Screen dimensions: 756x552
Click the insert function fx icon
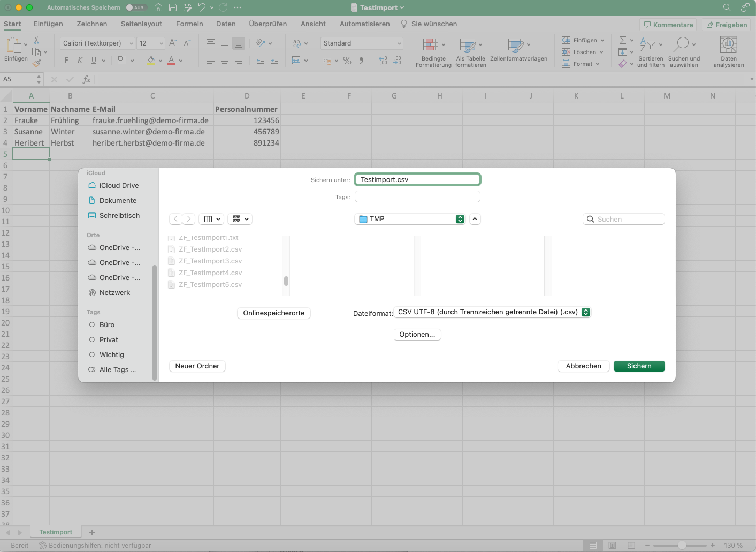86,79
